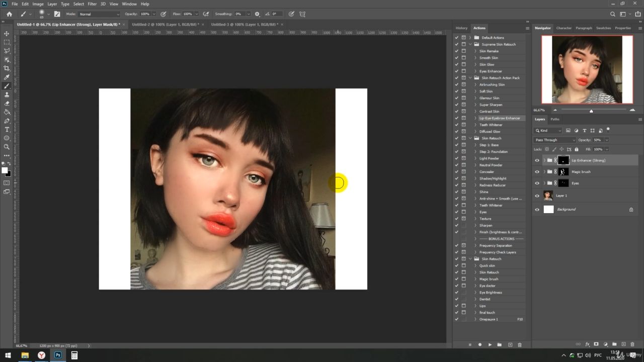Viewport: 644px width, 362px height.
Task: Expand the Lip Enhancer (Strong) group
Action: (544, 160)
